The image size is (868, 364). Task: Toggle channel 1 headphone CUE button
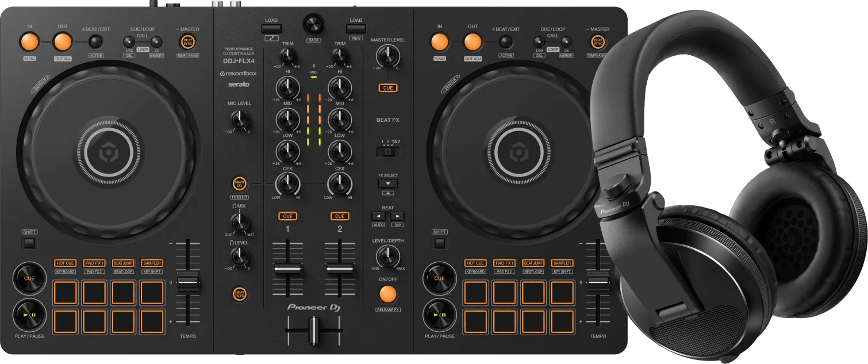coord(287,216)
